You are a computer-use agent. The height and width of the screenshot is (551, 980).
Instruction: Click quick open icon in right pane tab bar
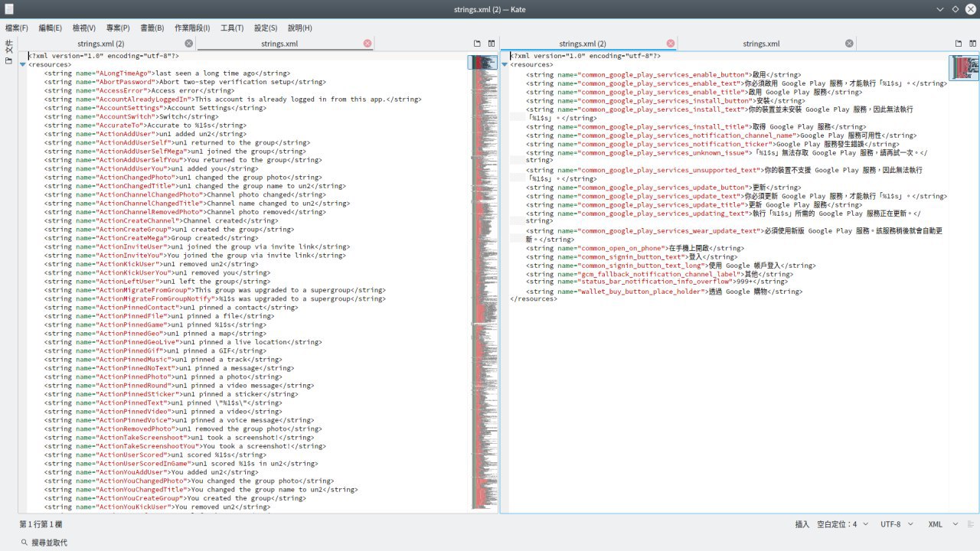959,44
